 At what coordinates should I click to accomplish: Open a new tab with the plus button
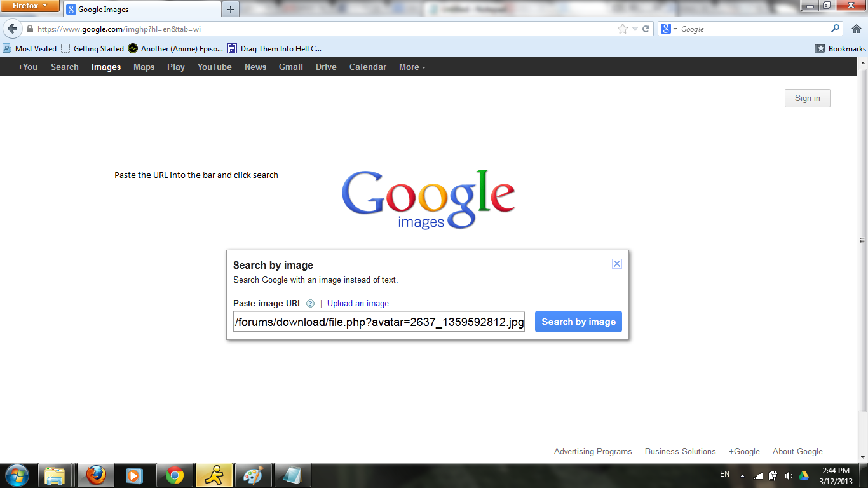pyautogui.click(x=231, y=9)
